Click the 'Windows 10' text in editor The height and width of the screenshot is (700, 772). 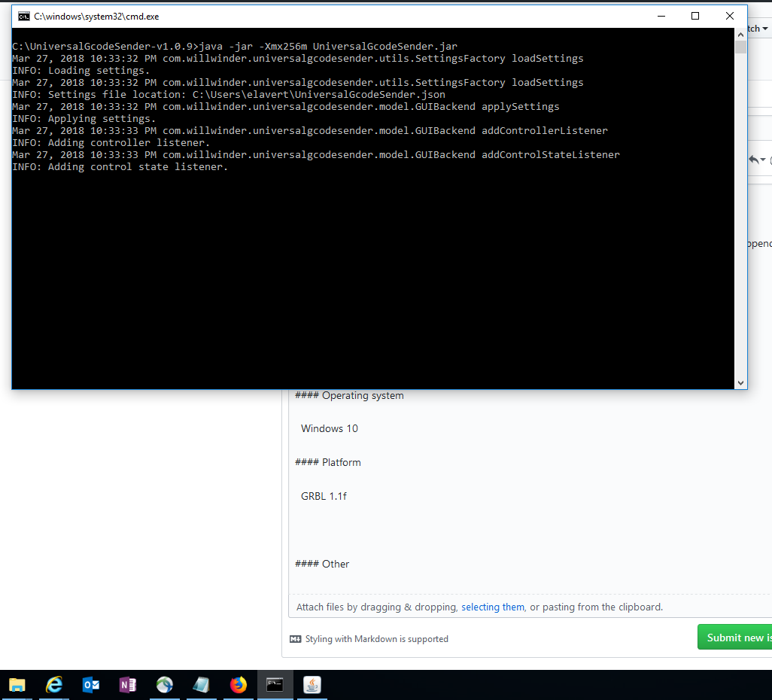click(330, 428)
